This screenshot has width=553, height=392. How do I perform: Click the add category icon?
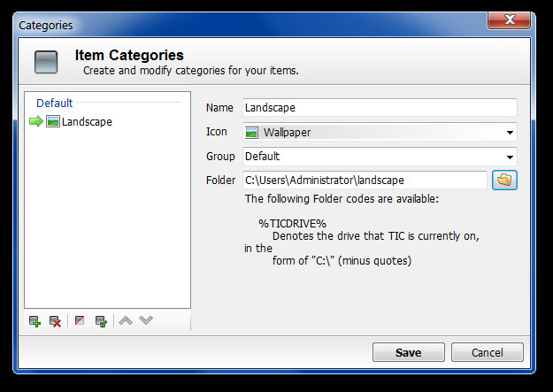point(35,321)
